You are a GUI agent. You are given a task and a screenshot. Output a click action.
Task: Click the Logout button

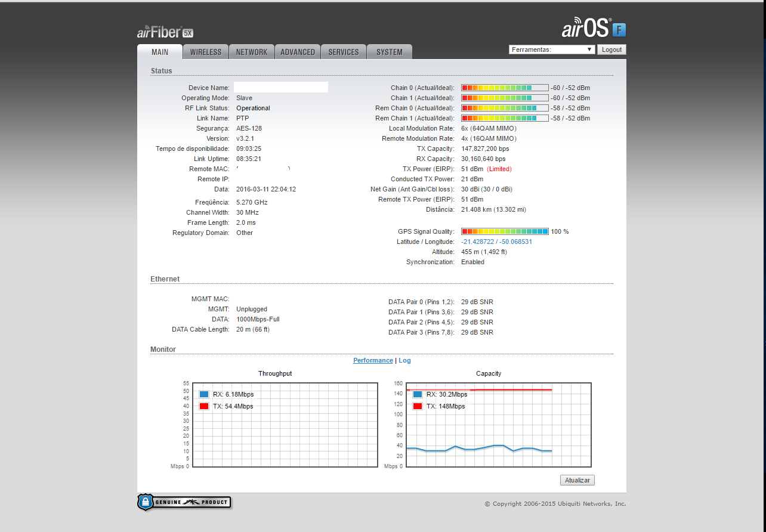tap(611, 50)
